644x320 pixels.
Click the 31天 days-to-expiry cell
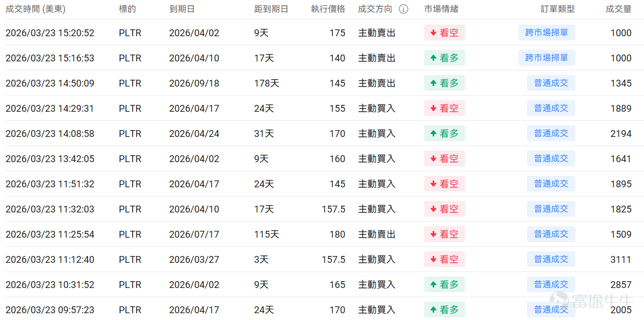(264, 134)
